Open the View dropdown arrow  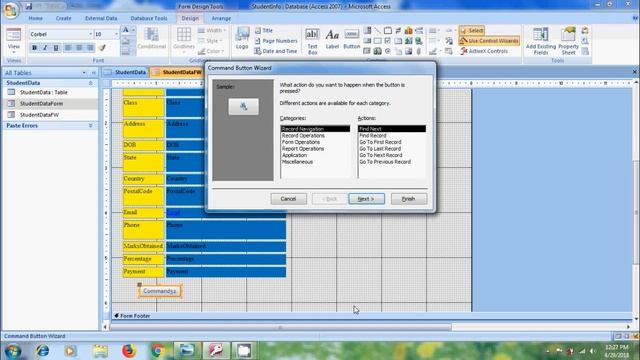coord(13,52)
